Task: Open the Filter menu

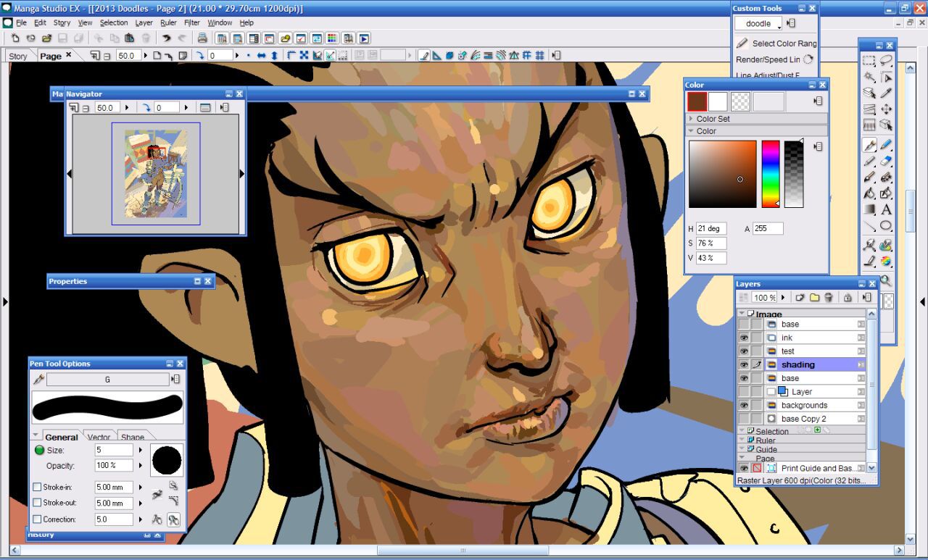Action: [191, 22]
